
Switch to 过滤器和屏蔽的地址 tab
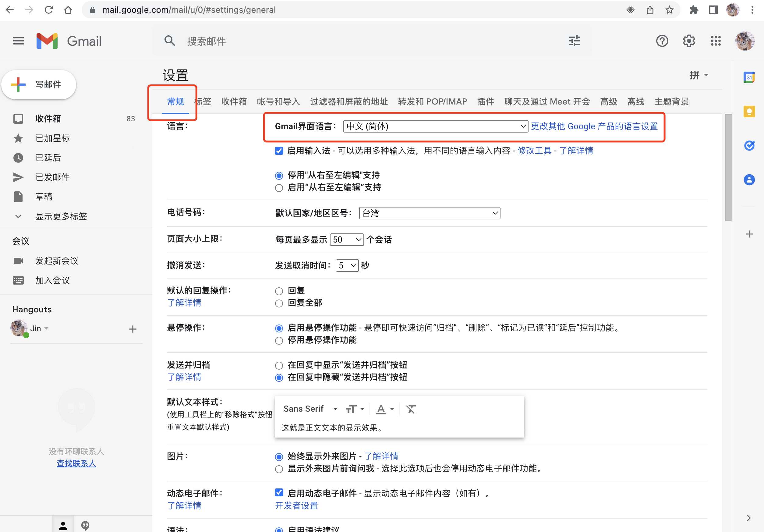tap(349, 101)
